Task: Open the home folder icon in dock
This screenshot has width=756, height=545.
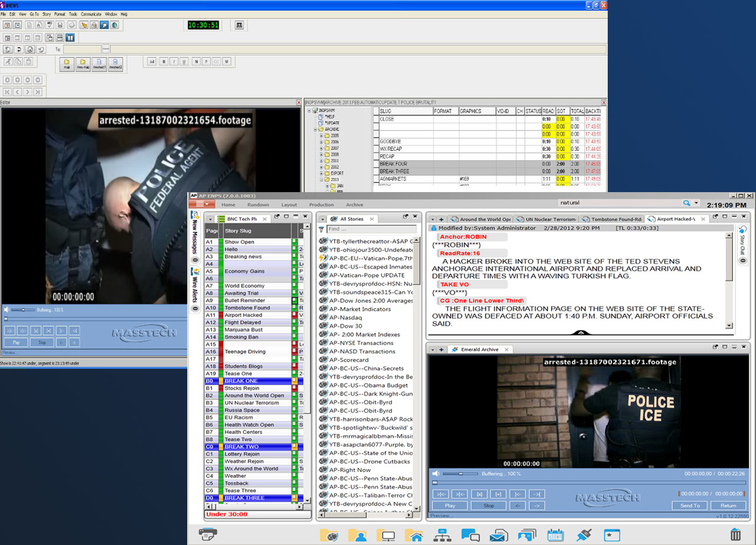Action: click(x=413, y=535)
